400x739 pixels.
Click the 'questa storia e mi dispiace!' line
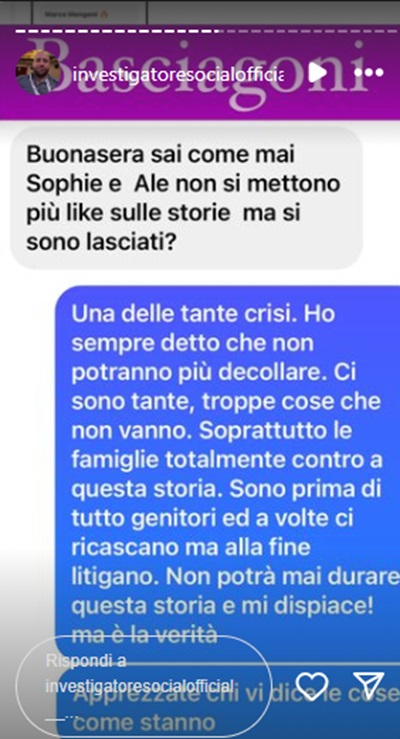pos(222,607)
